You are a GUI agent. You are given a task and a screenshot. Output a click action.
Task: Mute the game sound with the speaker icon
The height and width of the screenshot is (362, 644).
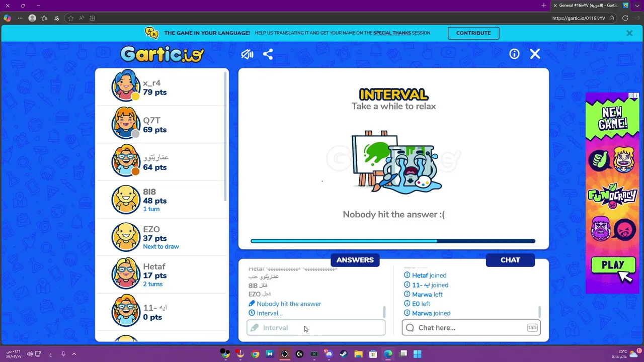click(247, 54)
